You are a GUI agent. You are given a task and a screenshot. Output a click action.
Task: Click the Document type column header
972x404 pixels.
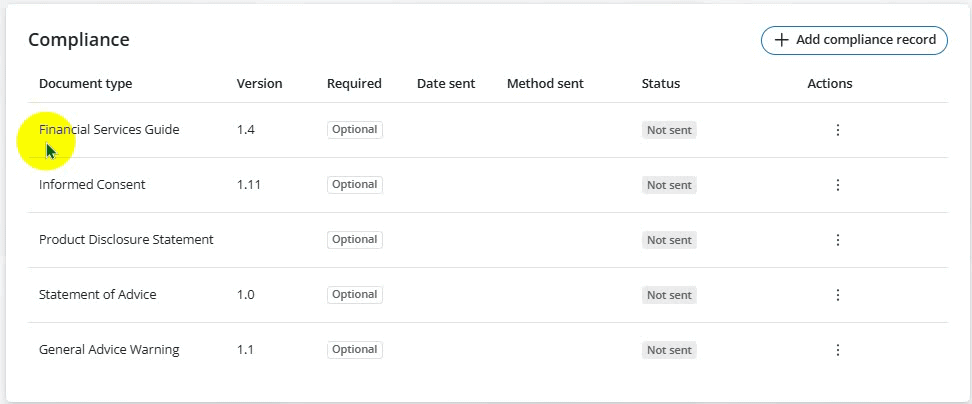[85, 84]
